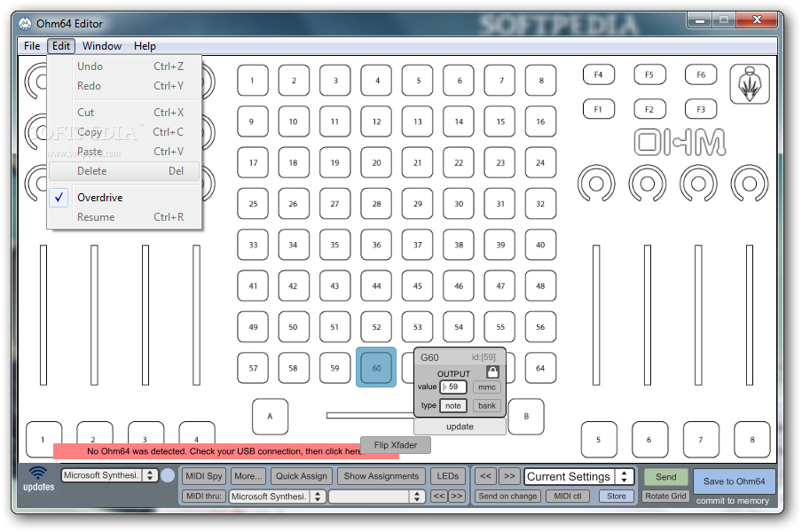This screenshot has width=802, height=532.
Task: Click the Rotate Grid button
Action: pyautogui.click(x=665, y=496)
